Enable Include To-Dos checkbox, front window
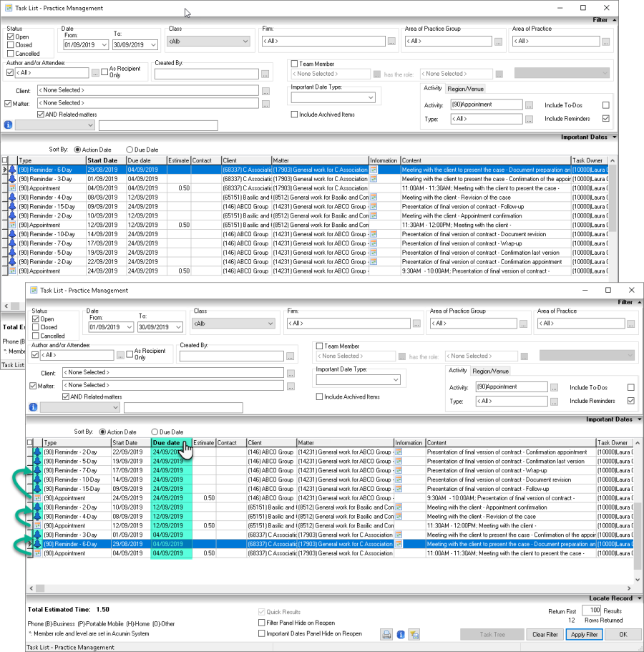Image resolution: width=644 pixels, height=652 pixels. (x=630, y=387)
